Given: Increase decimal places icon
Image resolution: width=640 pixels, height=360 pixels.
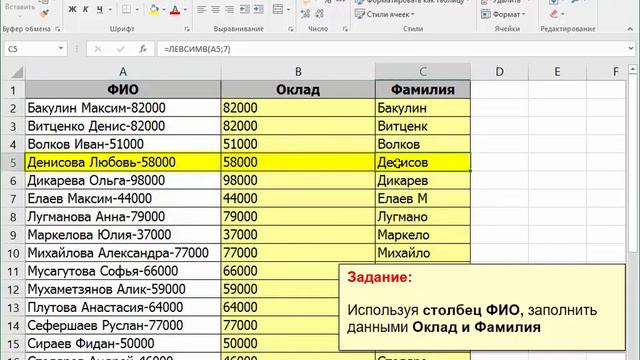Looking at the screenshot, I should click(305, 14).
